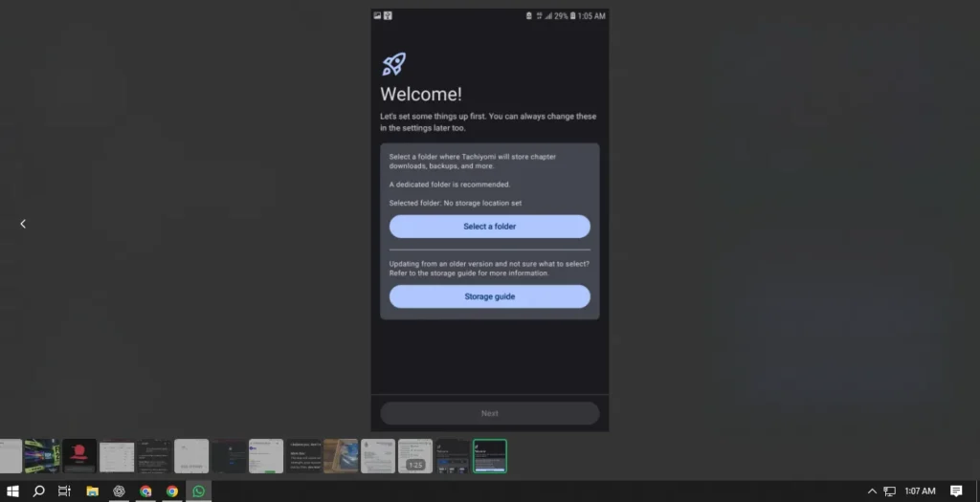Show hidden system tray icons
This screenshot has width=980, height=502.
point(872,491)
